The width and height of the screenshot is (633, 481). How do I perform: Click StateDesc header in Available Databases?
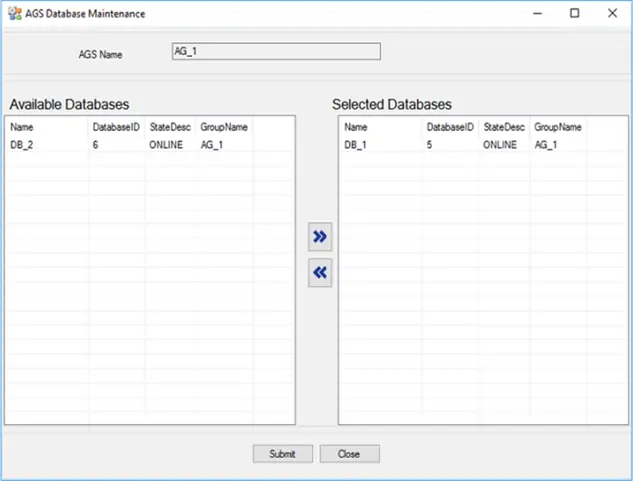[170, 127]
